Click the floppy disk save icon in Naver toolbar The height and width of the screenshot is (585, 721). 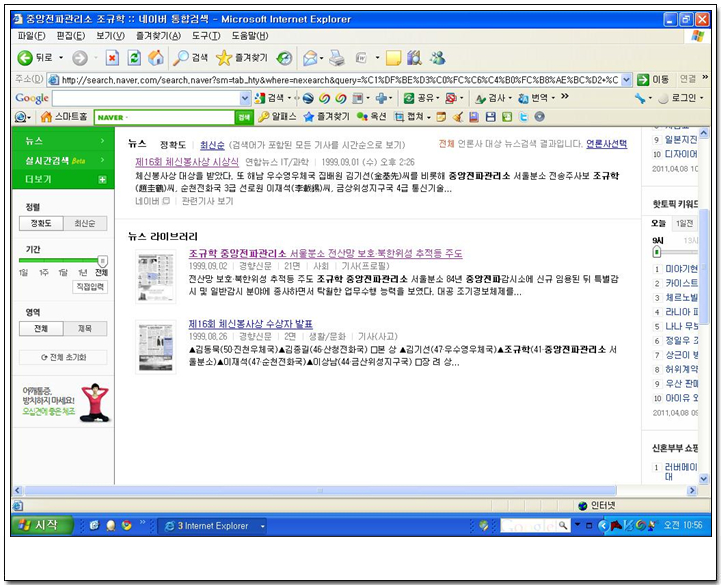coord(491,117)
